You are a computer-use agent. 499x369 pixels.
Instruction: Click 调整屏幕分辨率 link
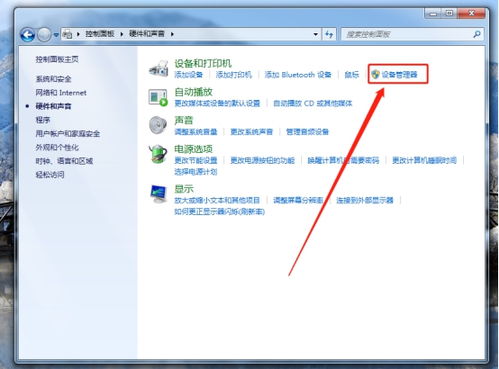pyautogui.click(x=298, y=200)
